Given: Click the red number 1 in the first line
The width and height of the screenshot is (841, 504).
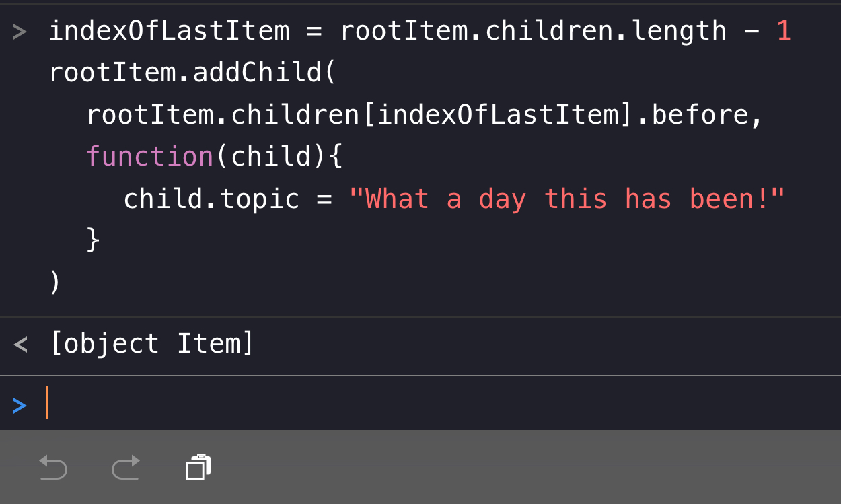Looking at the screenshot, I should [783, 31].
